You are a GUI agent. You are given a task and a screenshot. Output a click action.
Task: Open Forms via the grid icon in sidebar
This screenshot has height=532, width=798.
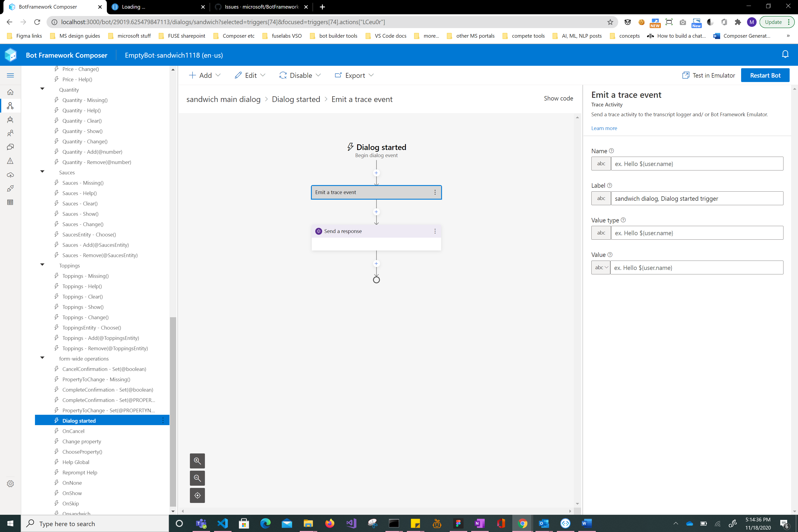coord(11,202)
